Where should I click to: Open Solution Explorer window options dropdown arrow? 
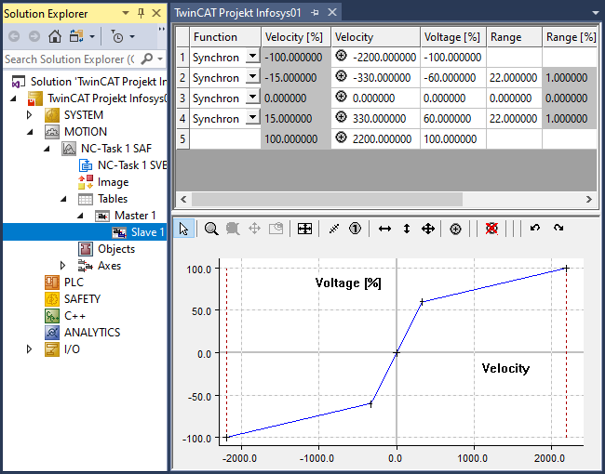(125, 13)
